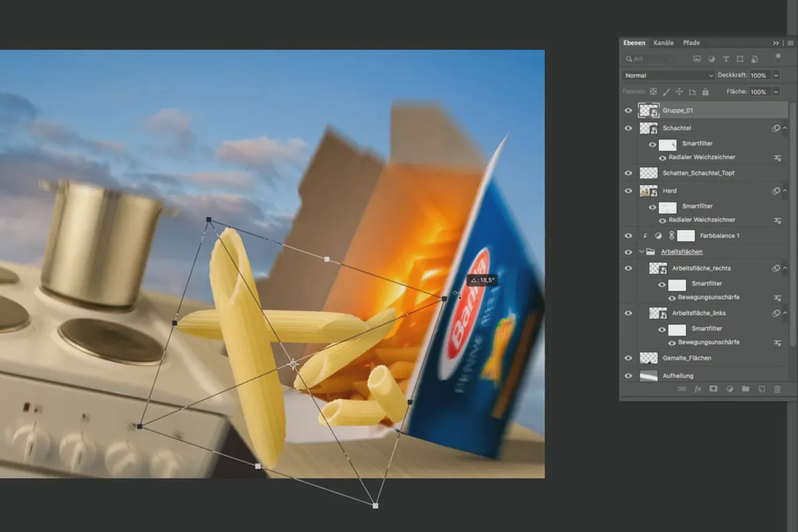Hide the Arbeitsflächen group
This screenshot has width=798, height=532.
click(628, 252)
